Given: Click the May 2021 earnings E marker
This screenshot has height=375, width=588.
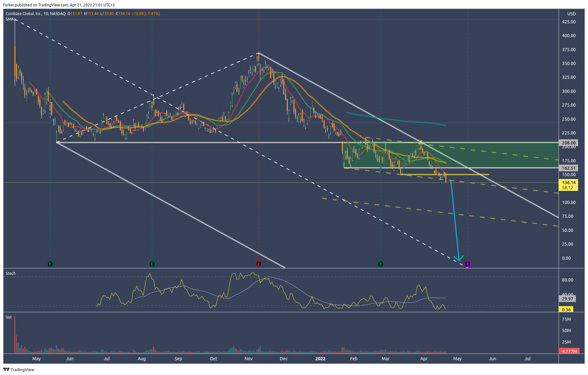Looking at the screenshot, I should click(x=50, y=264).
